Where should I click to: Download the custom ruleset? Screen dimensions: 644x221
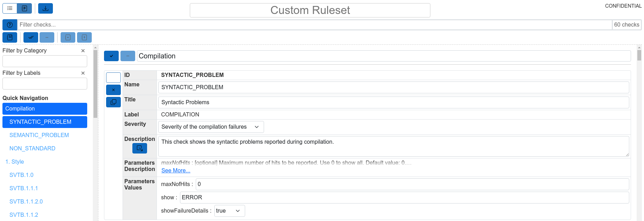pos(45,8)
